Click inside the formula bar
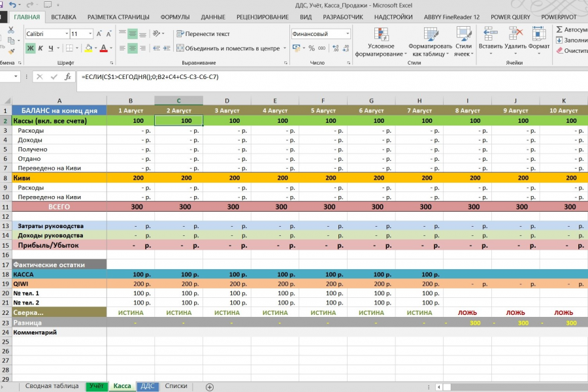This screenshot has height=392, width=588. pos(334,81)
